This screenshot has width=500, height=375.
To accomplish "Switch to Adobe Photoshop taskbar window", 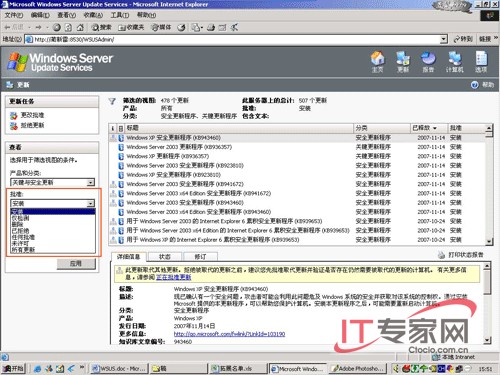I will click(358, 368).
